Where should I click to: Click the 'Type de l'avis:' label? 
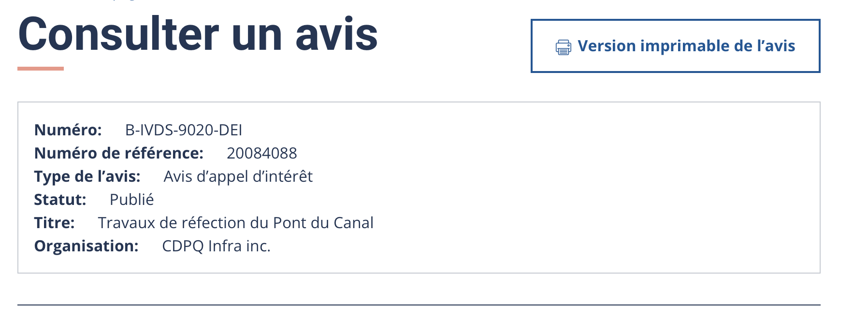tap(87, 176)
